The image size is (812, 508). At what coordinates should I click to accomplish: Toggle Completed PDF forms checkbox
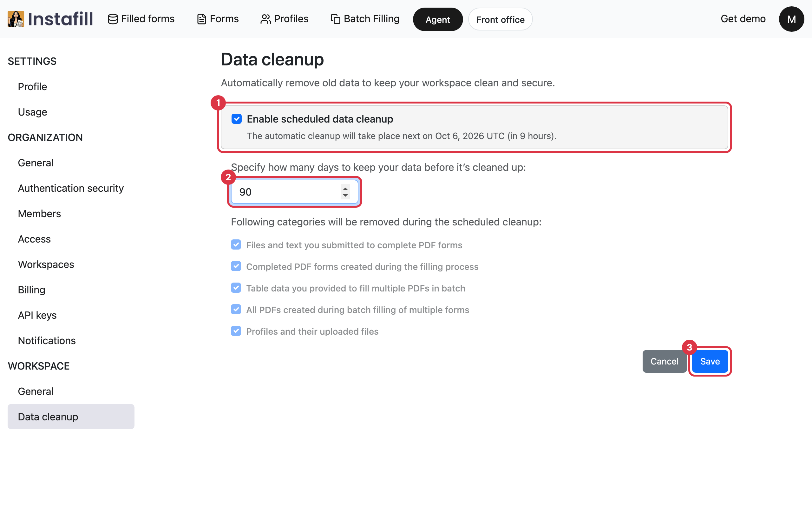(x=236, y=266)
